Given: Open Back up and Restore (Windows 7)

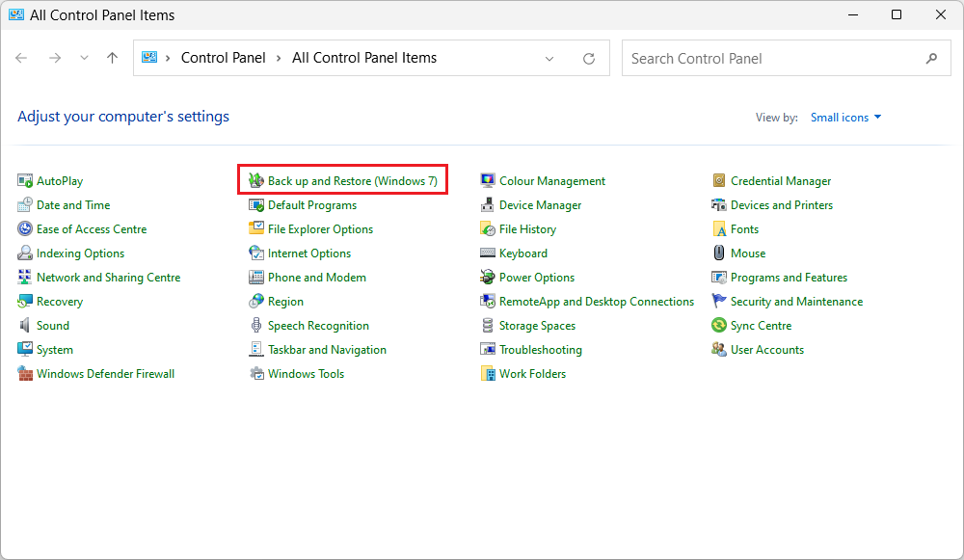Looking at the screenshot, I should (x=342, y=179).
